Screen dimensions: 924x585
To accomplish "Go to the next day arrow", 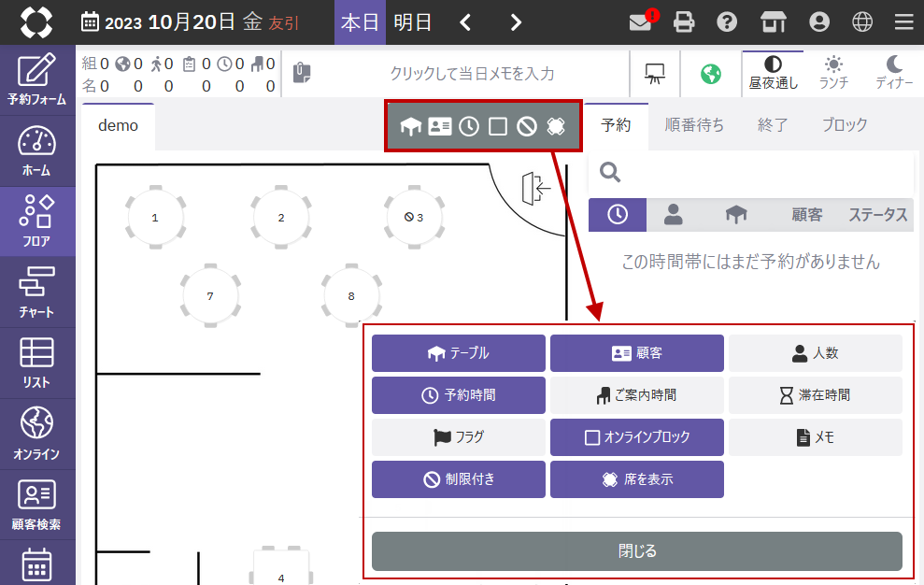I will pyautogui.click(x=516, y=22).
